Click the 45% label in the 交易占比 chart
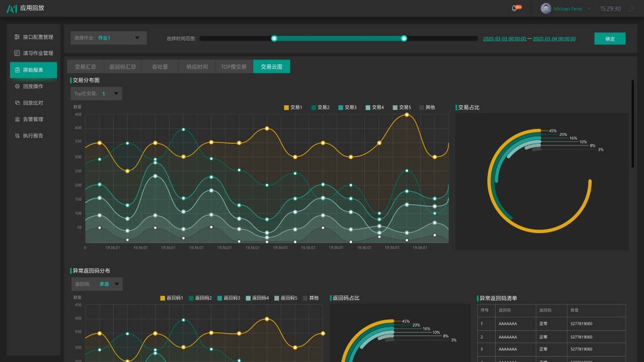Image resolution: width=644 pixels, height=362 pixels. [x=553, y=131]
